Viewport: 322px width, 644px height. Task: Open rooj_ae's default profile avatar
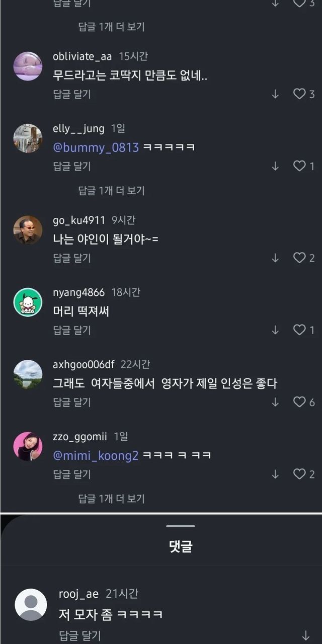[x=31, y=604]
